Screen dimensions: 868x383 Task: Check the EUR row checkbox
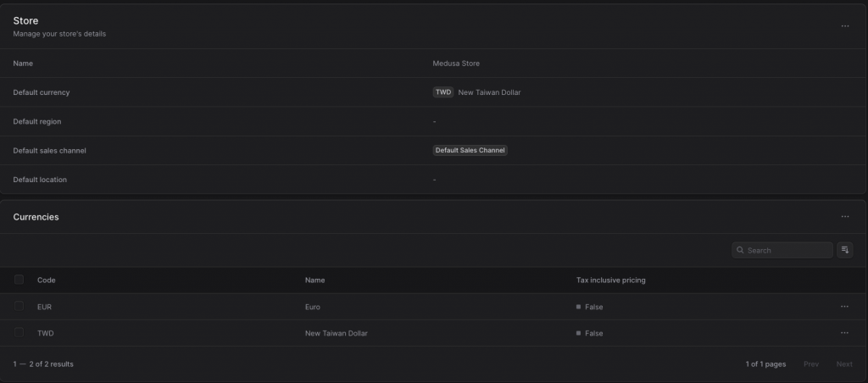click(x=19, y=306)
